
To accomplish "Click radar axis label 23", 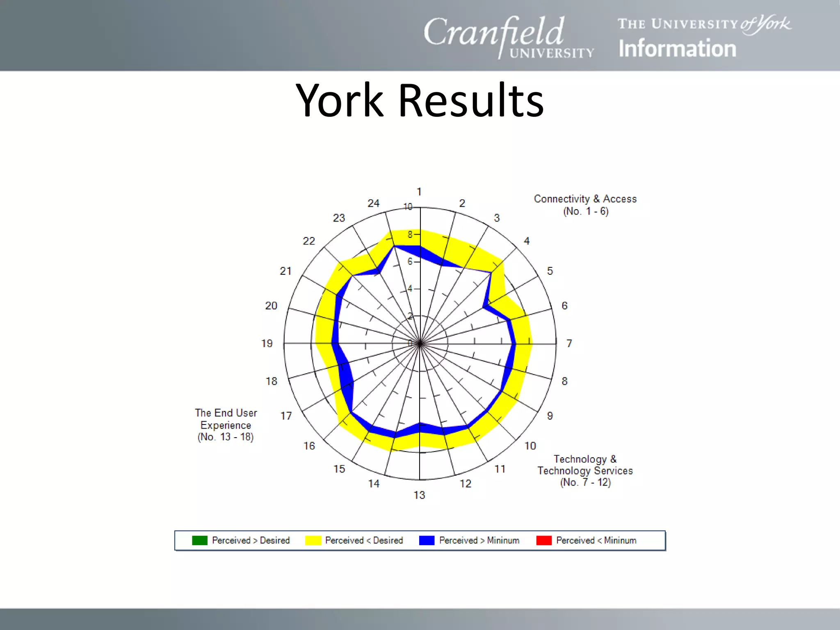I will tap(339, 218).
